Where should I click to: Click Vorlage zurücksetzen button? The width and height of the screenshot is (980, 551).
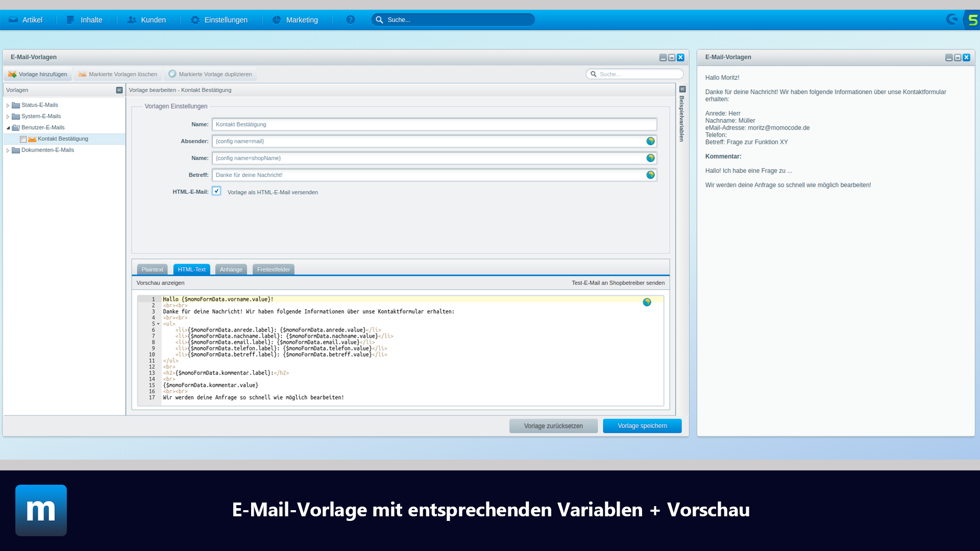[x=553, y=426]
